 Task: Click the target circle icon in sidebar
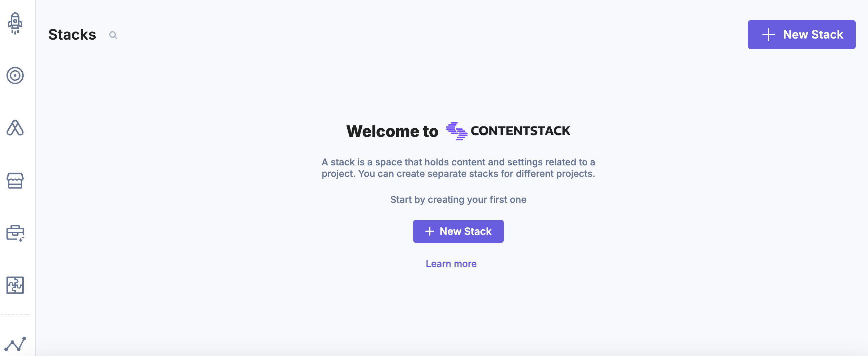tap(15, 76)
